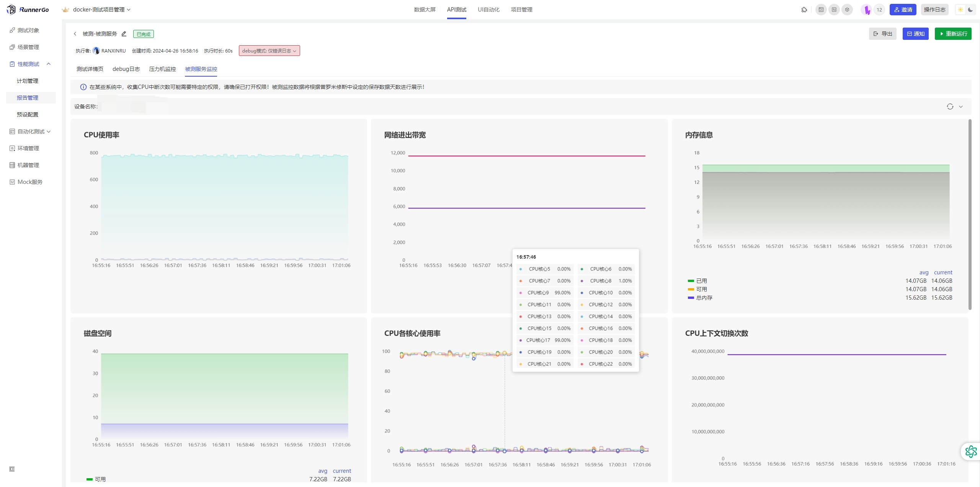Click the vertical scrollbar beside charts
This screenshot has height=487, width=980.
[x=970, y=215]
